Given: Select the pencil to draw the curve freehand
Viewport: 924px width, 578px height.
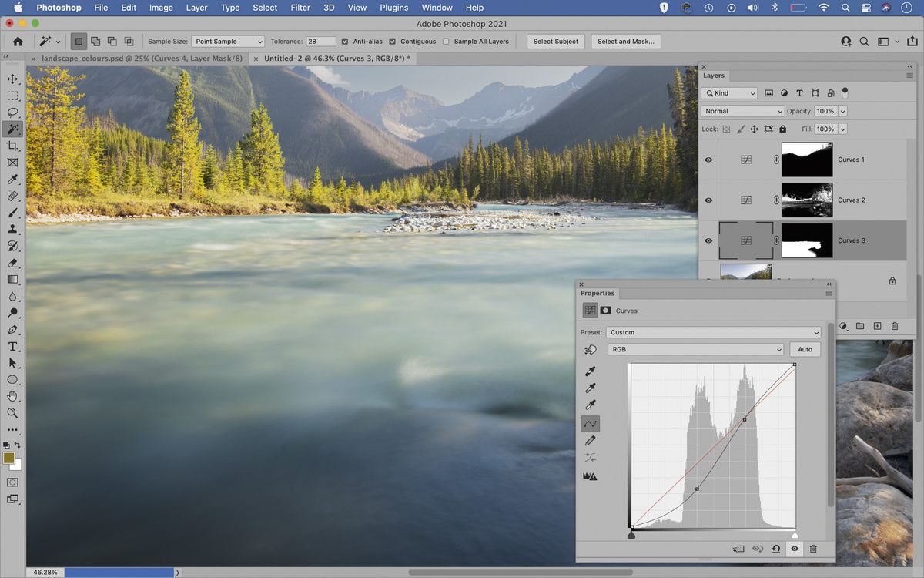Looking at the screenshot, I should tap(590, 440).
